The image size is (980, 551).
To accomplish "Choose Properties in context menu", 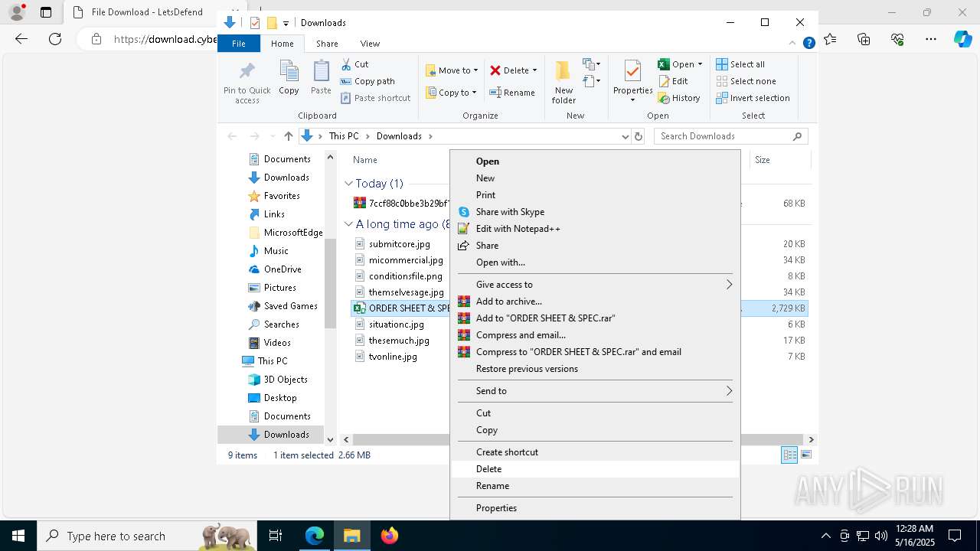I will [594, 508].
